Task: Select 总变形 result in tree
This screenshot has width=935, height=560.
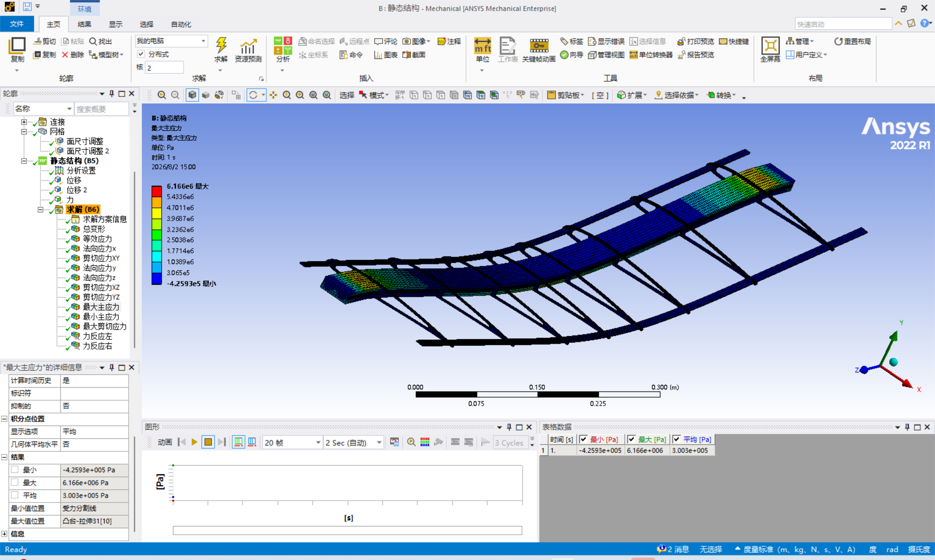Action: (x=94, y=229)
